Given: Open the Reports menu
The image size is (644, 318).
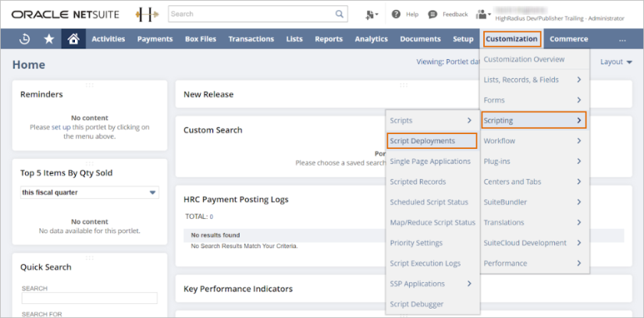Looking at the screenshot, I should coord(329,39).
